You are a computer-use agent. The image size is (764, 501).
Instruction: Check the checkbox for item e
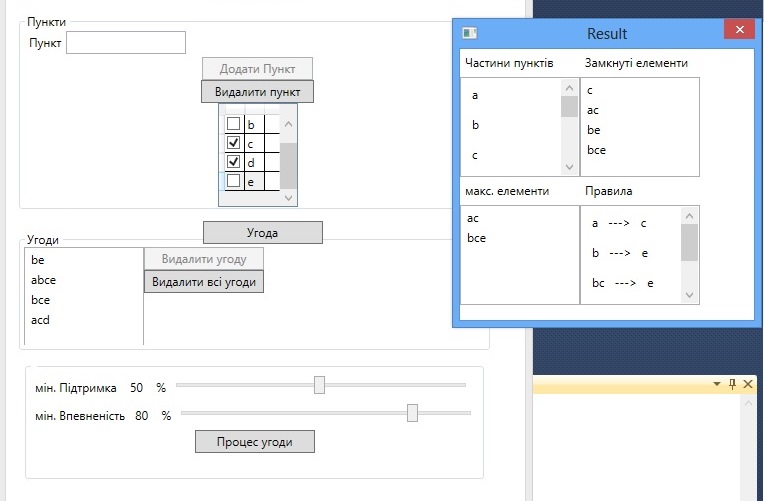coord(233,181)
